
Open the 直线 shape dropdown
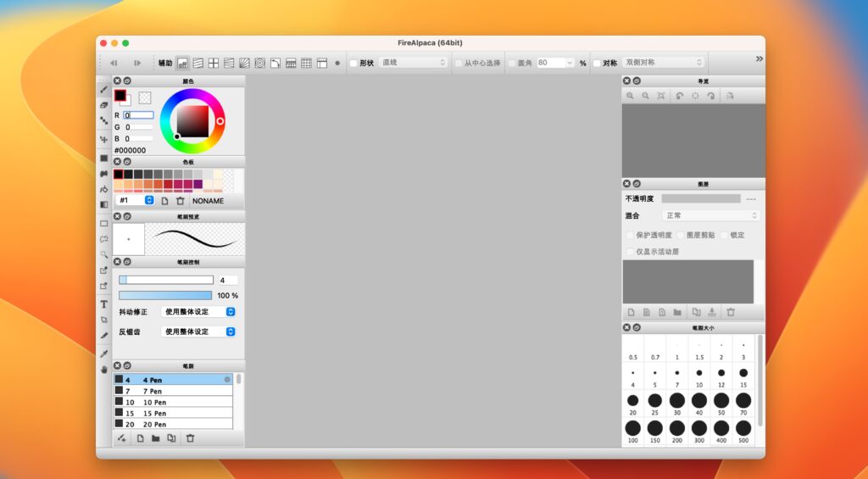(x=414, y=63)
